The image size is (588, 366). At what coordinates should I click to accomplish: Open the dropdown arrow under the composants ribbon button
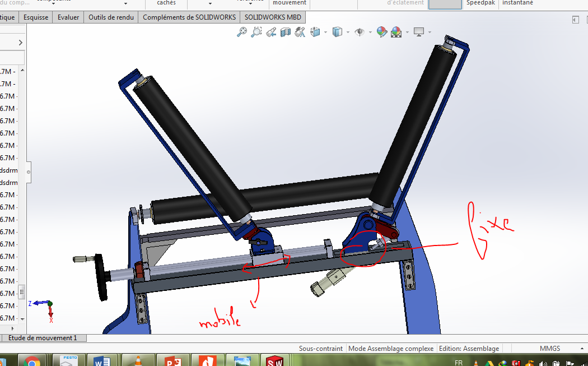click(x=54, y=3)
